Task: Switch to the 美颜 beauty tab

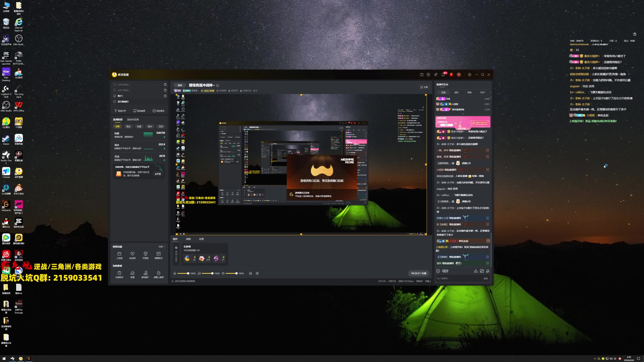Action: pos(188,239)
